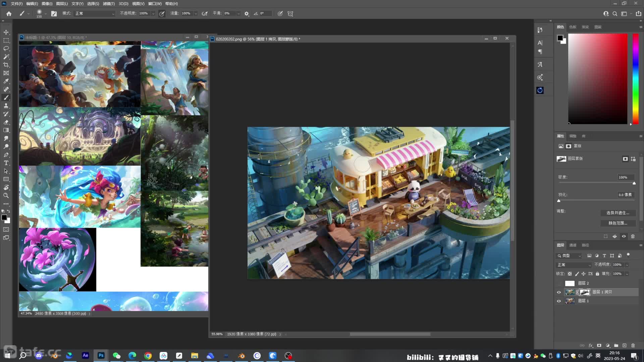
Task: Enable airbrush build-up effects
Action: tap(205, 13)
